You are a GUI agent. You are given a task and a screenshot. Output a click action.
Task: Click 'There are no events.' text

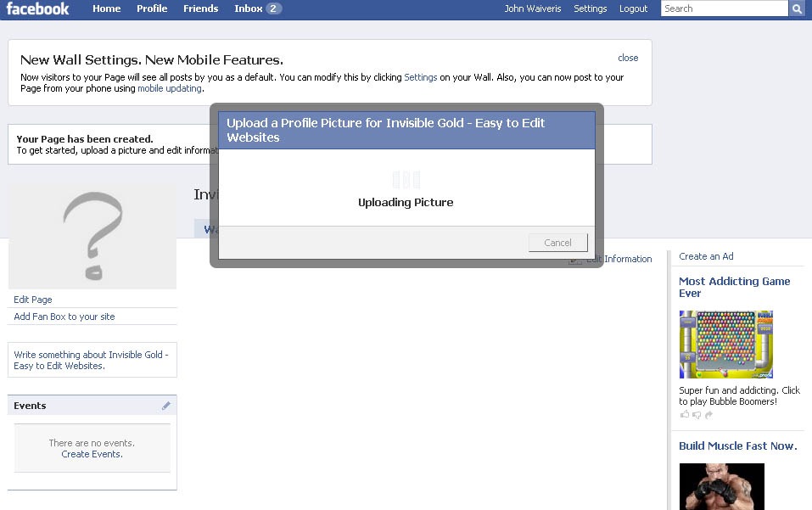click(x=92, y=443)
